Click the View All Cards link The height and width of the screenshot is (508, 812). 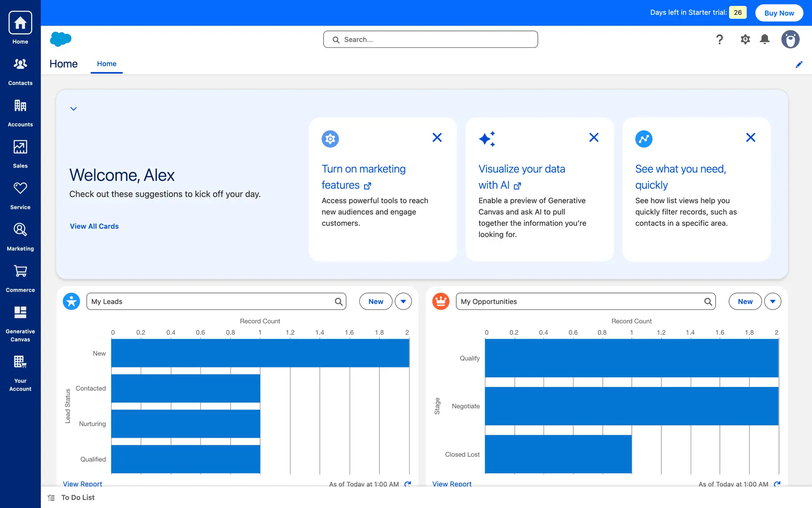[94, 226]
